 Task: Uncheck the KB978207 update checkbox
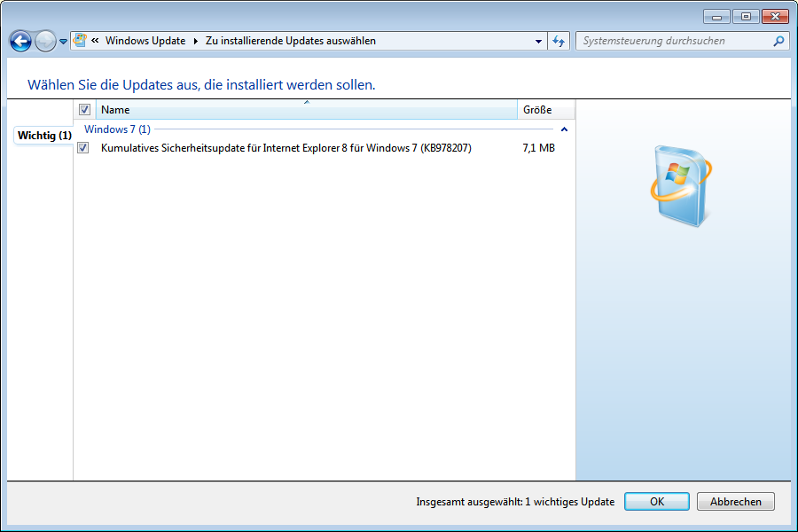(83, 148)
